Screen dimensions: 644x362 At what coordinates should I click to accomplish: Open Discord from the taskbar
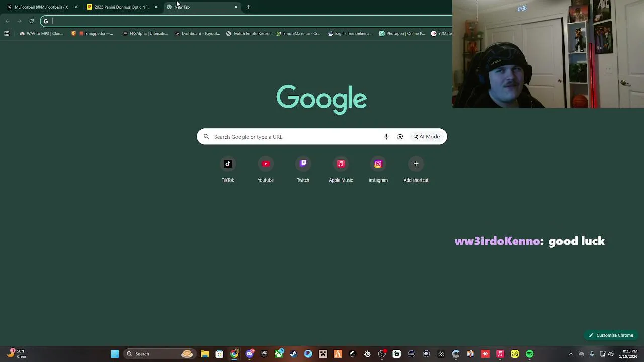249,354
